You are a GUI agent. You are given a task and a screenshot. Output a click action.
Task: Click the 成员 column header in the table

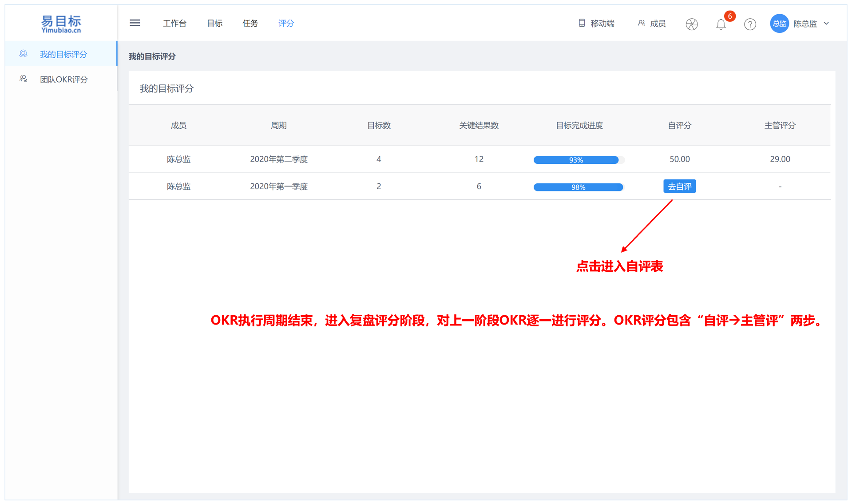point(178,125)
